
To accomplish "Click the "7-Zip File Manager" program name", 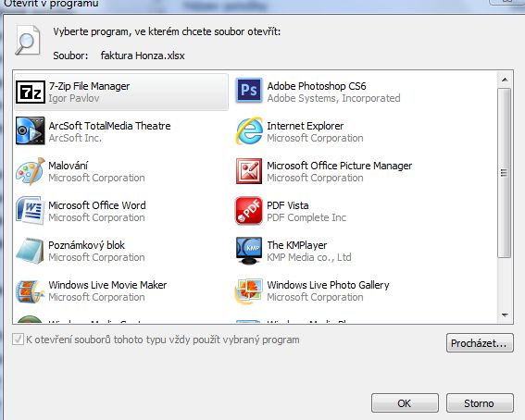I will coord(89,86).
